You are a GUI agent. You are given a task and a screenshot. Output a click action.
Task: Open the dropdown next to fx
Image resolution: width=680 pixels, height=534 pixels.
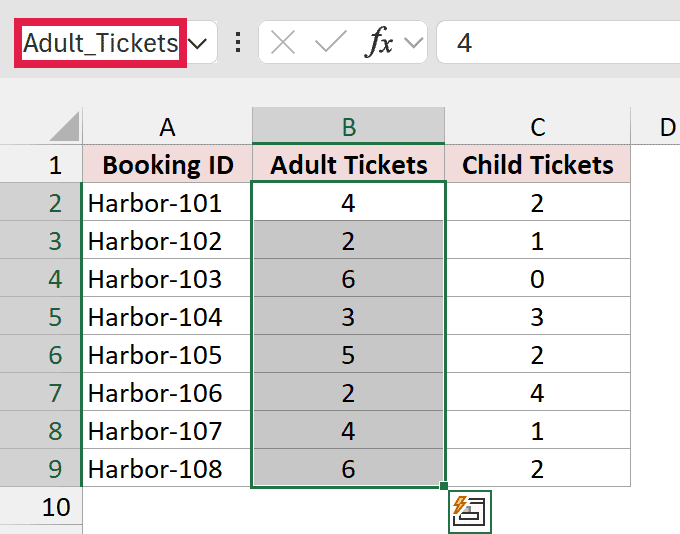(x=413, y=43)
